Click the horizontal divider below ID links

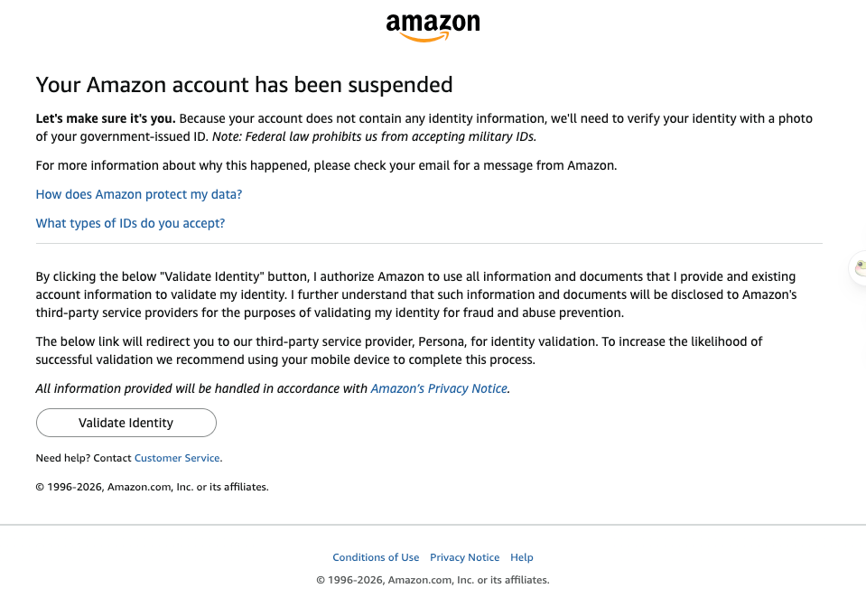pyautogui.click(x=429, y=243)
